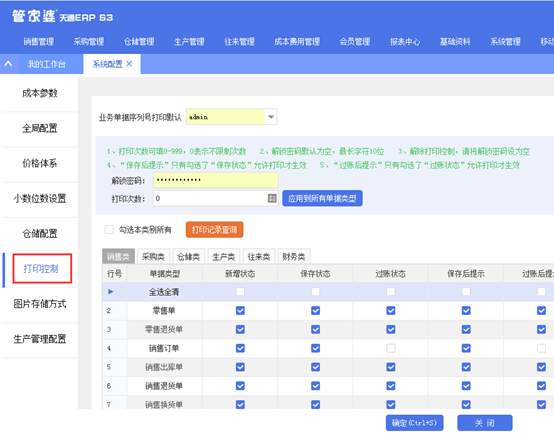The image size is (554, 436).
Task: Collapse the tab bar with the up chevron
Action: click(8, 64)
